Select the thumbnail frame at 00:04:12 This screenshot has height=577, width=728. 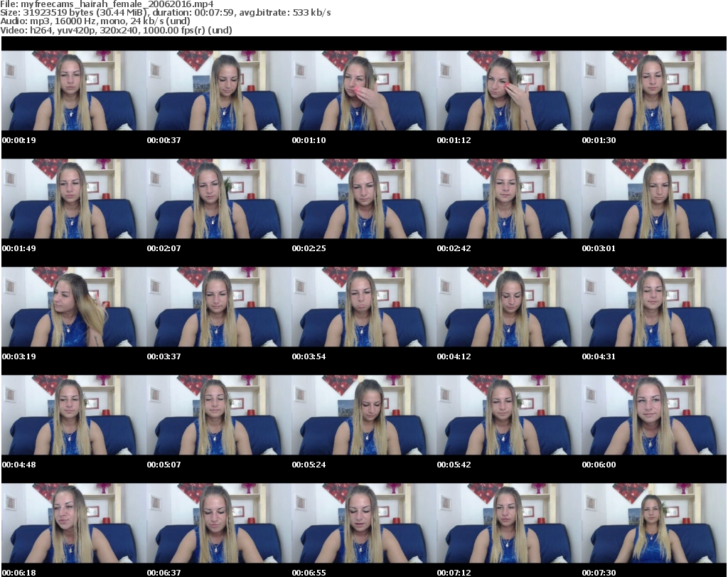click(509, 307)
